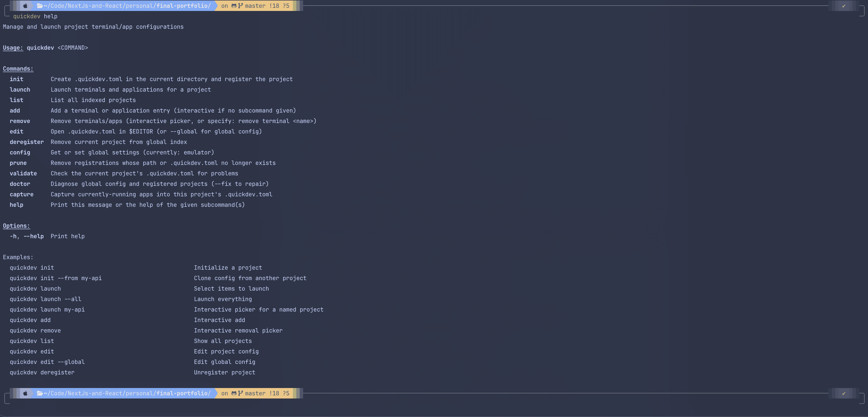This screenshot has height=417, width=868.
Task: Click the 'Print help' description
Action: click(68, 236)
